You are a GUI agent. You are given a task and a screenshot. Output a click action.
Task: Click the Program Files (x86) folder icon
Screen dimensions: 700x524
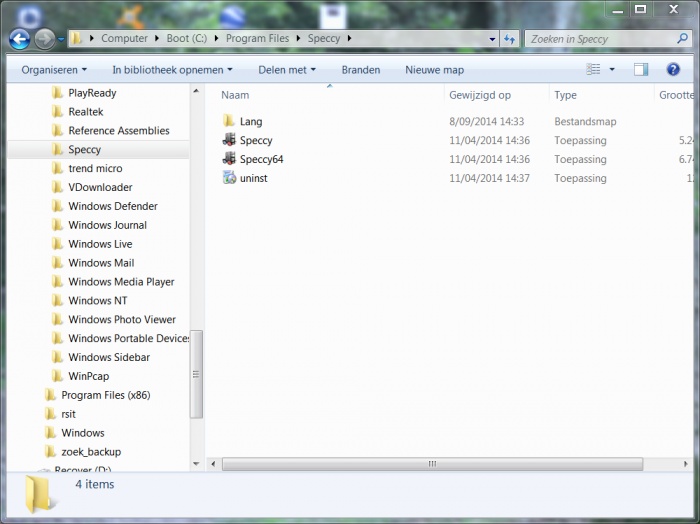point(50,395)
